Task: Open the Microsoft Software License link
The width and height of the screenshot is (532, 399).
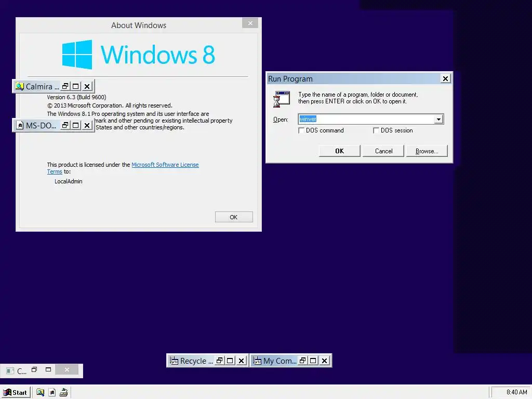Action: (x=165, y=165)
